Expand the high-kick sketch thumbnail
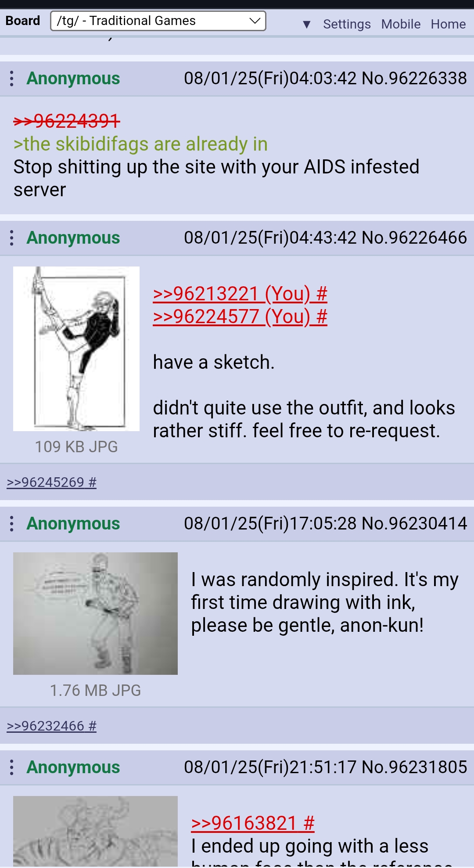 (76, 349)
